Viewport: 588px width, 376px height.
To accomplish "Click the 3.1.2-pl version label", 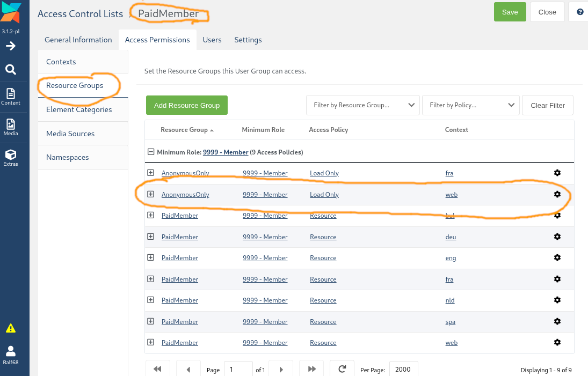I will pos(11,32).
